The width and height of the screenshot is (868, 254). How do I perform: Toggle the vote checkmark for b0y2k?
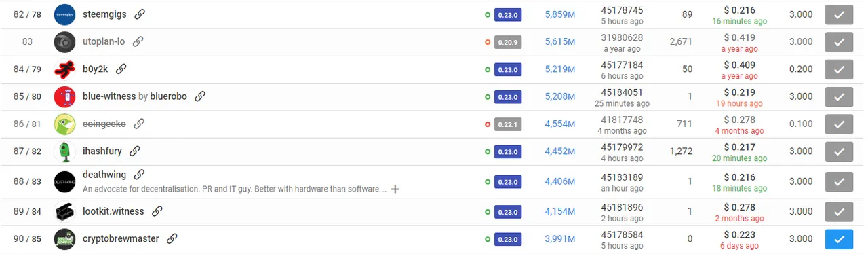(839, 69)
